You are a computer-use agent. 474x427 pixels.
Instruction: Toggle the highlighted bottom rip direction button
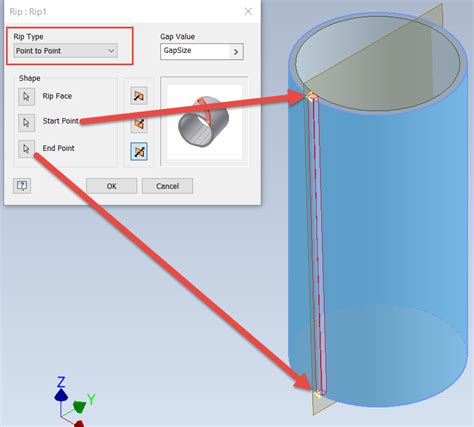(x=139, y=152)
